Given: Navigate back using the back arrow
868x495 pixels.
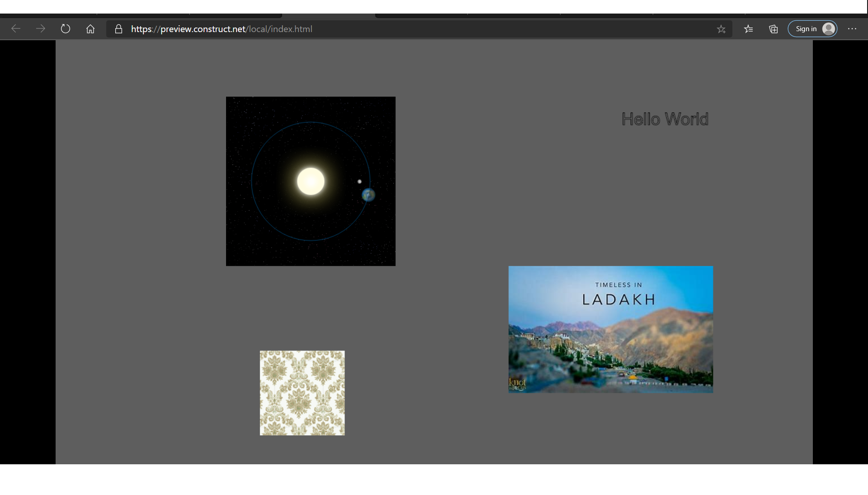Looking at the screenshot, I should 16,28.
